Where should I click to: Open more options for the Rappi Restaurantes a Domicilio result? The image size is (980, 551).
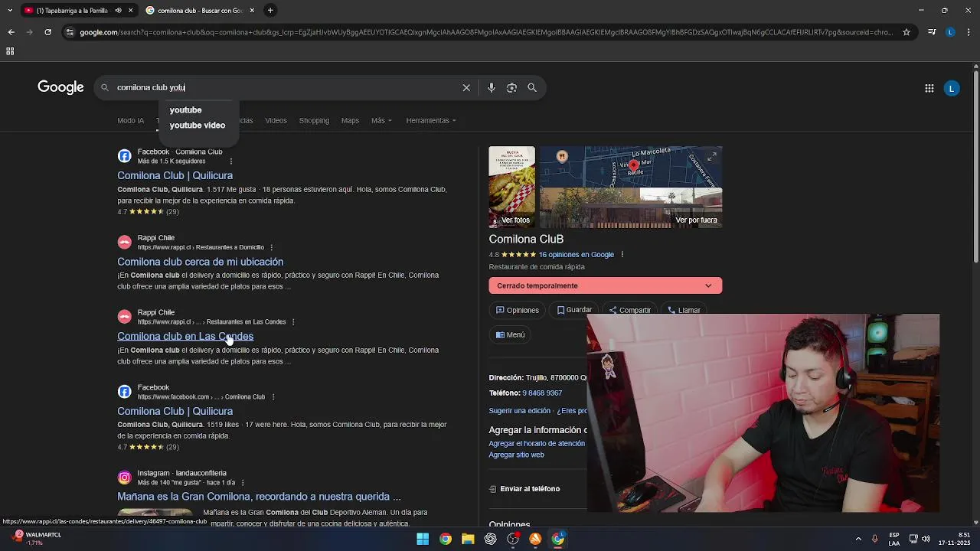(272, 247)
